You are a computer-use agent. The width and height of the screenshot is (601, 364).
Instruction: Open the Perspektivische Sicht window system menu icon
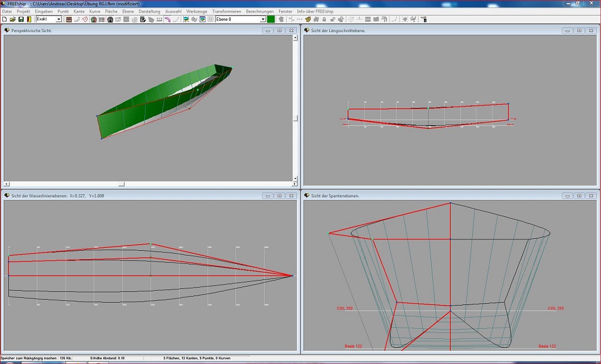7,30
